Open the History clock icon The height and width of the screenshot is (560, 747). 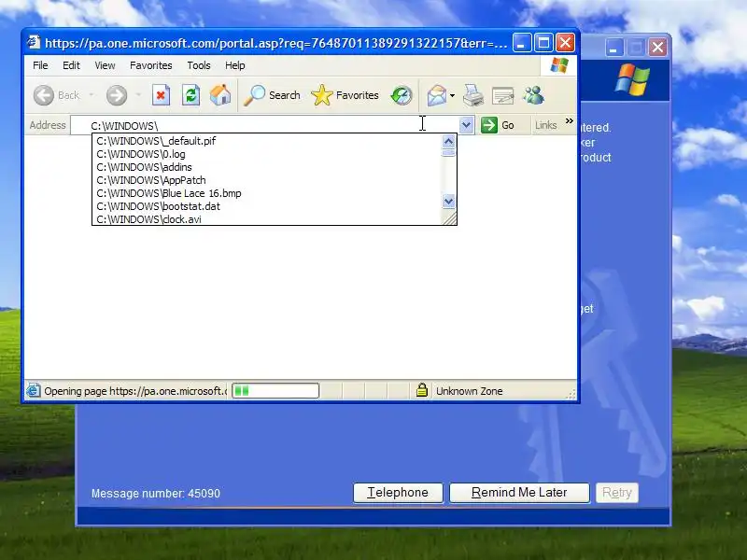pos(402,95)
